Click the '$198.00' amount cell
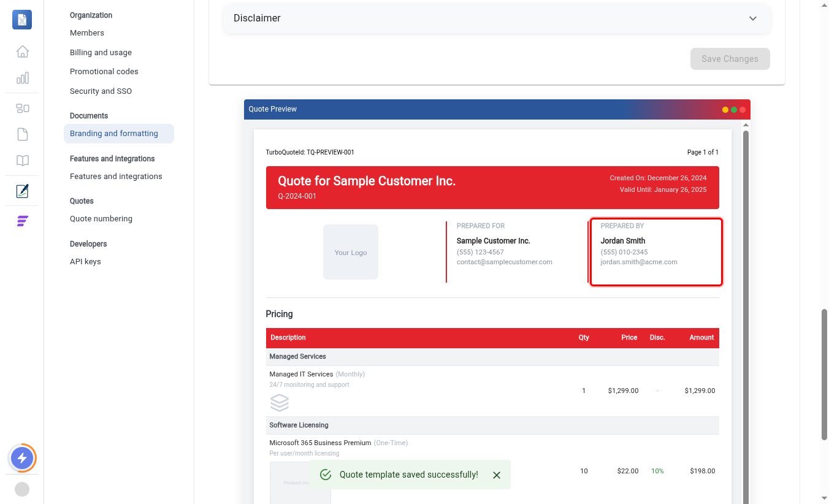This screenshot has height=504, width=829. coord(702,471)
